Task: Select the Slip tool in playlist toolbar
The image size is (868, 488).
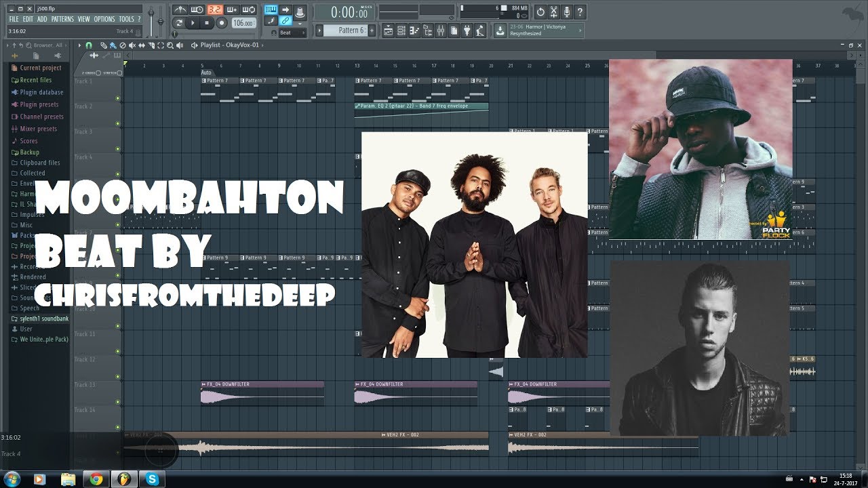Action: (x=142, y=45)
